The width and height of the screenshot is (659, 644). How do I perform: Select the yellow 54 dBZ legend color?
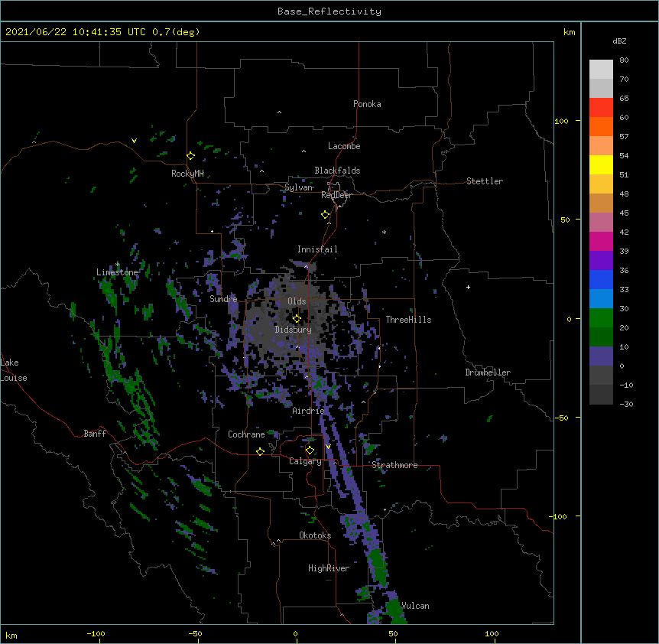pos(601,164)
